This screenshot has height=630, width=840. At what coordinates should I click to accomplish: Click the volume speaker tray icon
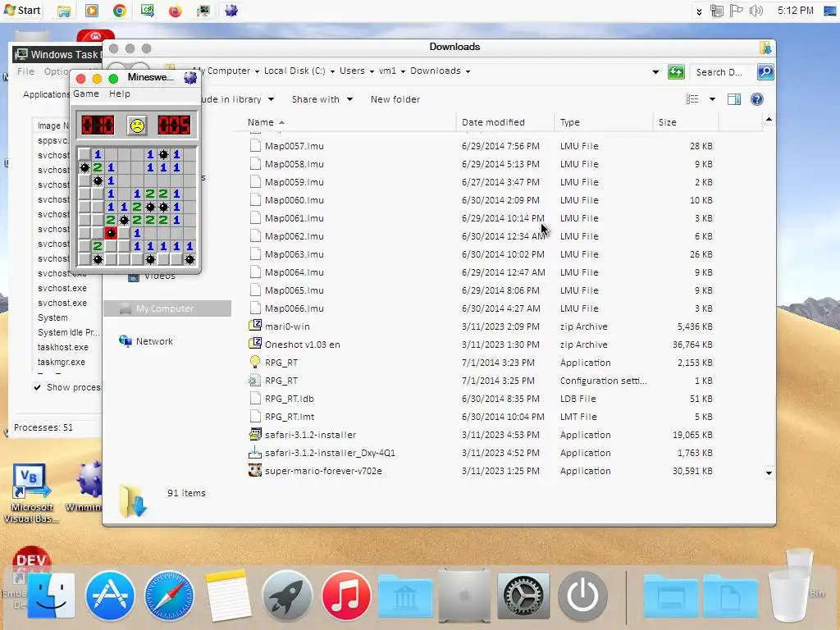756,11
